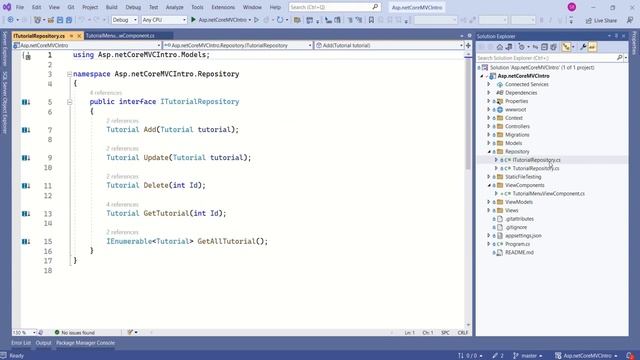640x360 pixels.
Task: Start debugging Asp.netCoreMVCIntro with green play button
Action: (x=193, y=20)
